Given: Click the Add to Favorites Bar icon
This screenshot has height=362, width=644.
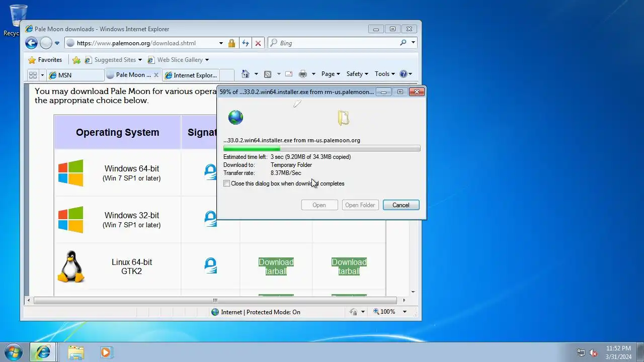Looking at the screenshot, I should pos(76,60).
